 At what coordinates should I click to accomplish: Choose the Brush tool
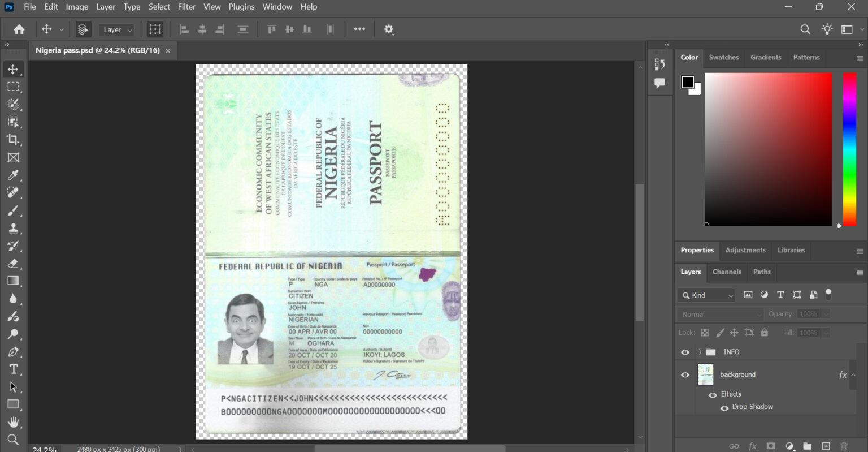pyautogui.click(x=13, y=210)
